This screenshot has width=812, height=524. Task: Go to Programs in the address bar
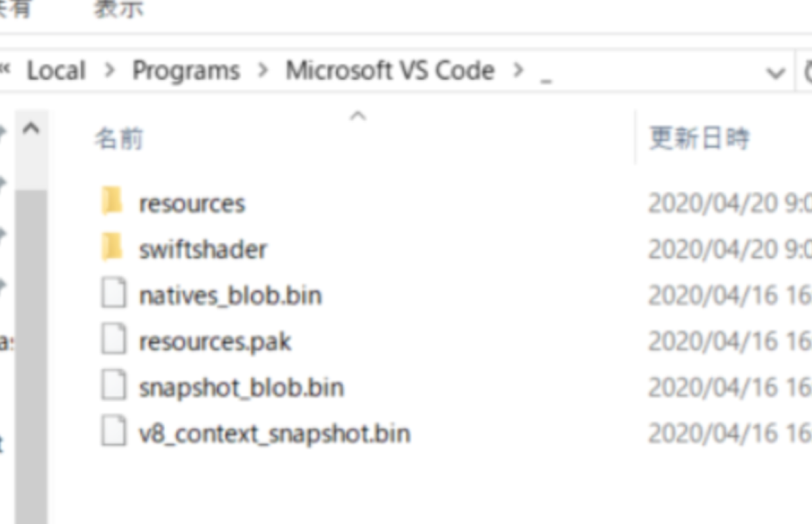[186, 70]
